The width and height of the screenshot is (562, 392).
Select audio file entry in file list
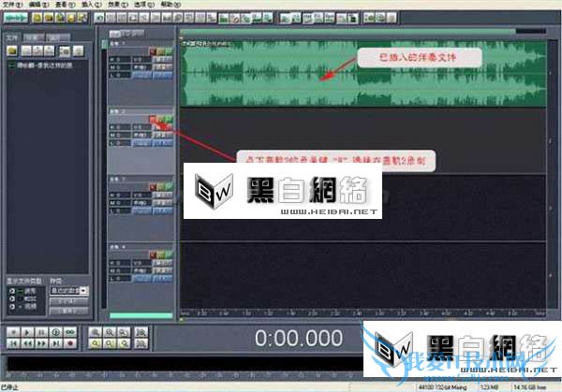[x=41, y=65]
